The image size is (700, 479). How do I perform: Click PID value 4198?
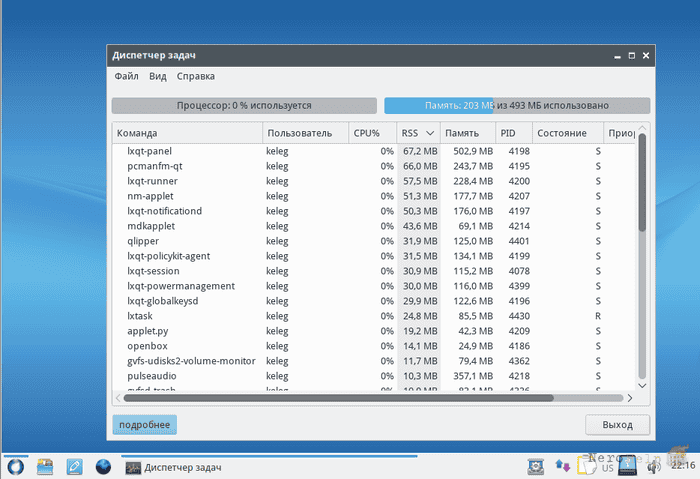(519, 151)
